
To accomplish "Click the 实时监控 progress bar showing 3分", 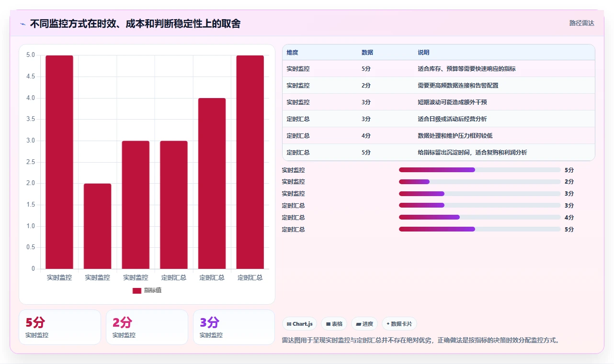I will 479,194.
